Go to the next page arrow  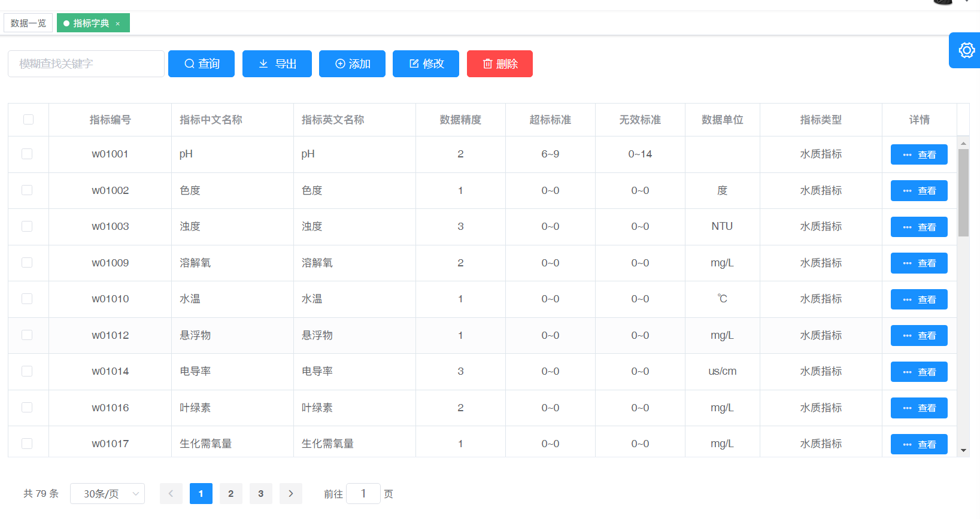[291, 494]
